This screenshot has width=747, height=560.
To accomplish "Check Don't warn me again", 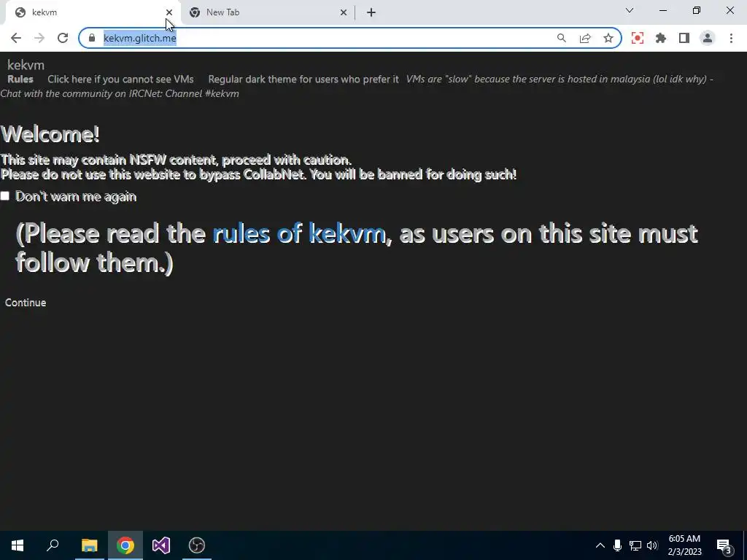I will coord(5,196).
